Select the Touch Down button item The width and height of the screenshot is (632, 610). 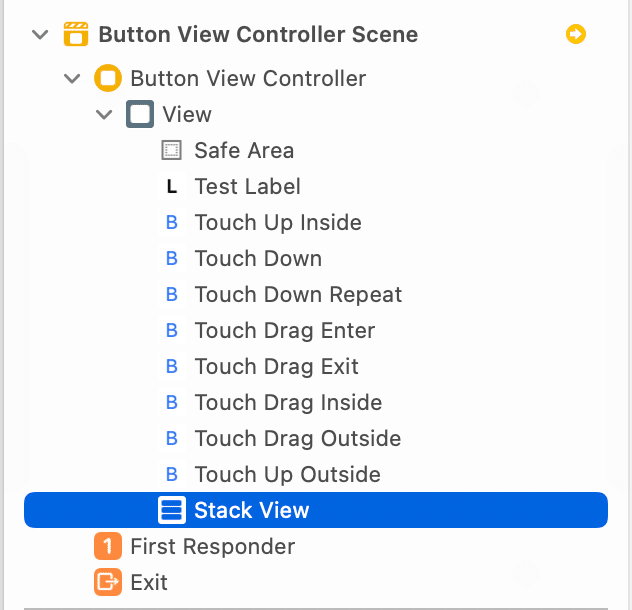tap(257, 258)
